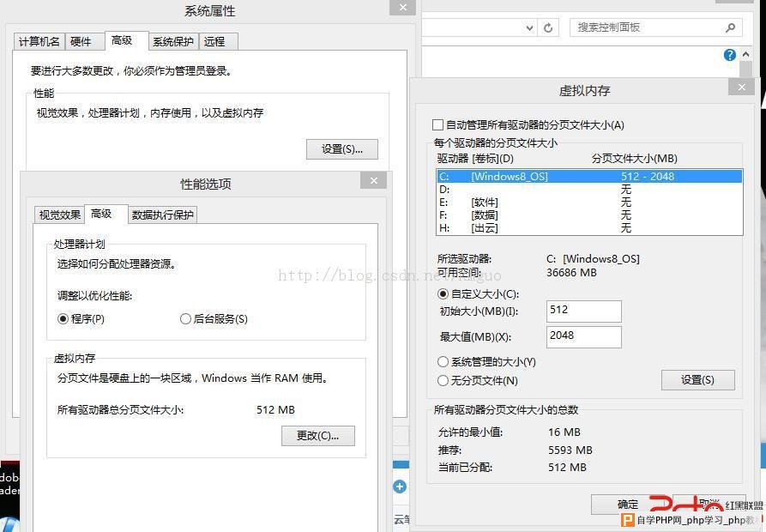Focus the 搜索控制面板 search field
Image resolution: width=766 pixels, height=532 pixels.
[655, 27]
